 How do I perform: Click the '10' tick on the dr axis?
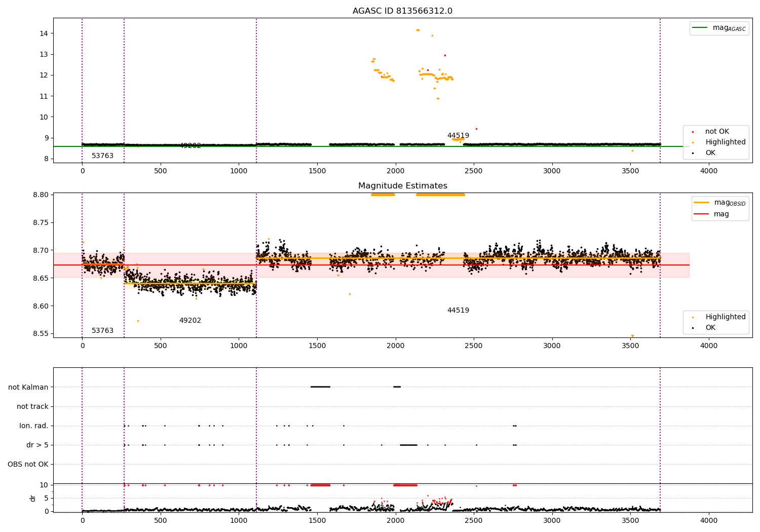click(x=44, y=485)
